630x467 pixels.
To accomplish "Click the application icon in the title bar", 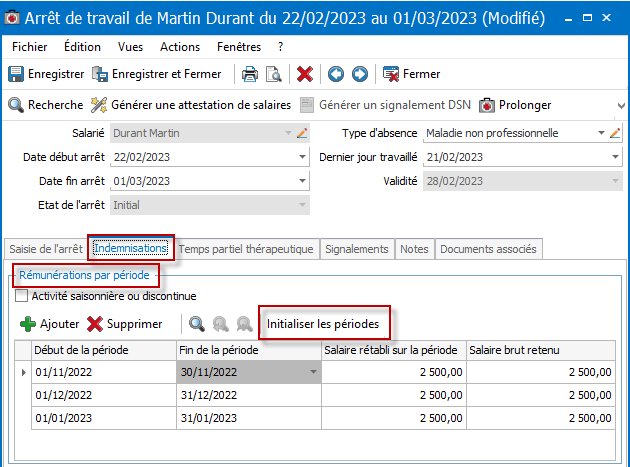I will tap(12, 18).
